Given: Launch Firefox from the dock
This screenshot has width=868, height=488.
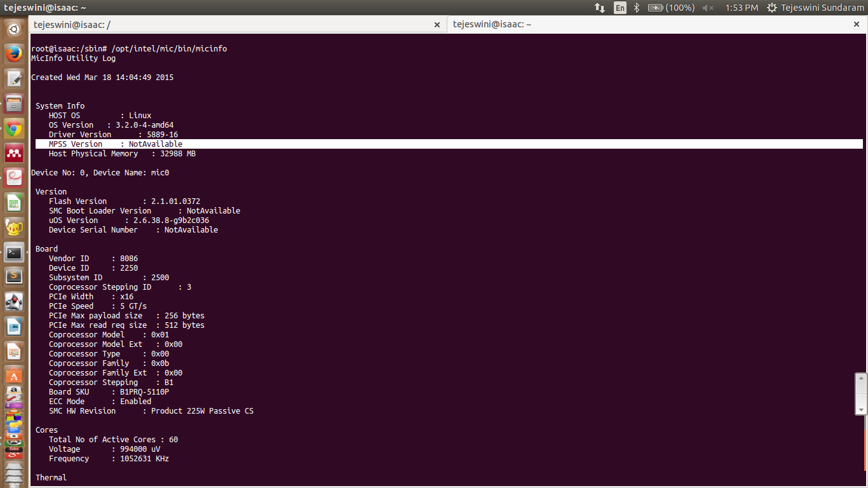Looking at the screenshot, I should pyautogui.click(x=14, y=54).
